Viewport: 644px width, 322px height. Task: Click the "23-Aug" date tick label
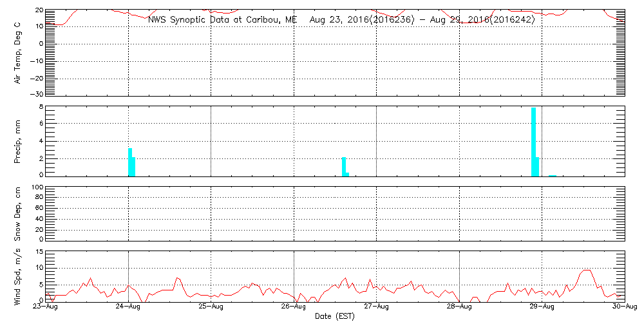(x=46, y=307)
